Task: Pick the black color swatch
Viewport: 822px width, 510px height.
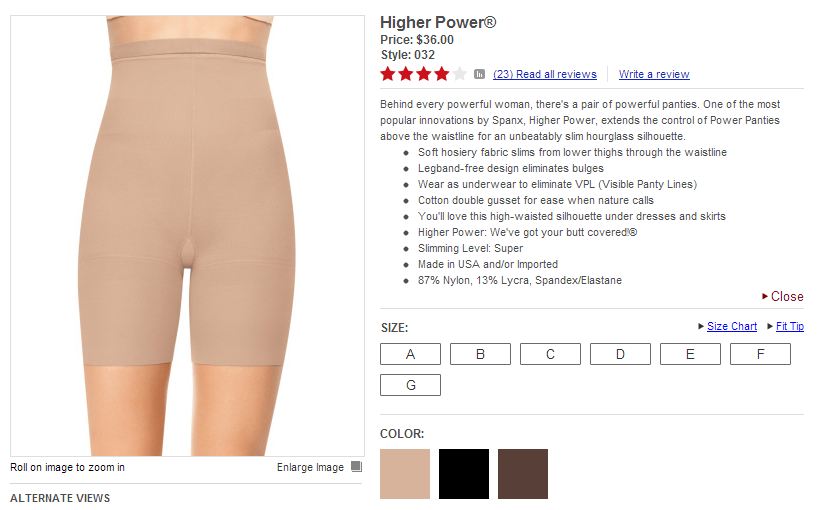Action: pos(464,474)
